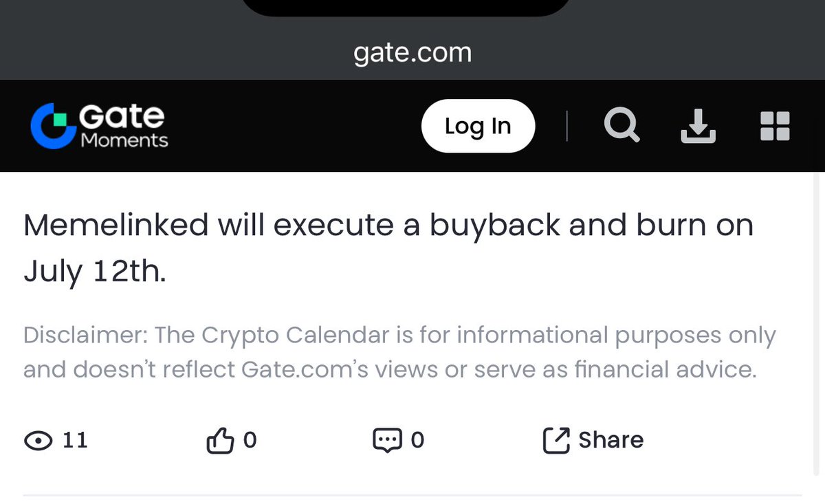Click the Crypto Calendar disclaimer text
The image size is (825, 504).
click(399, 353)
